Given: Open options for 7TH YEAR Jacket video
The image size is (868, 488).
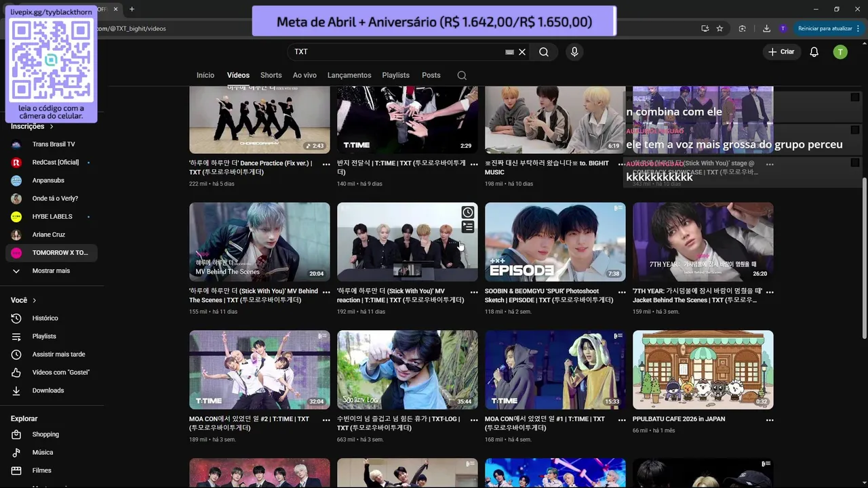Looking at the screenshot, I should coord(770,292).
